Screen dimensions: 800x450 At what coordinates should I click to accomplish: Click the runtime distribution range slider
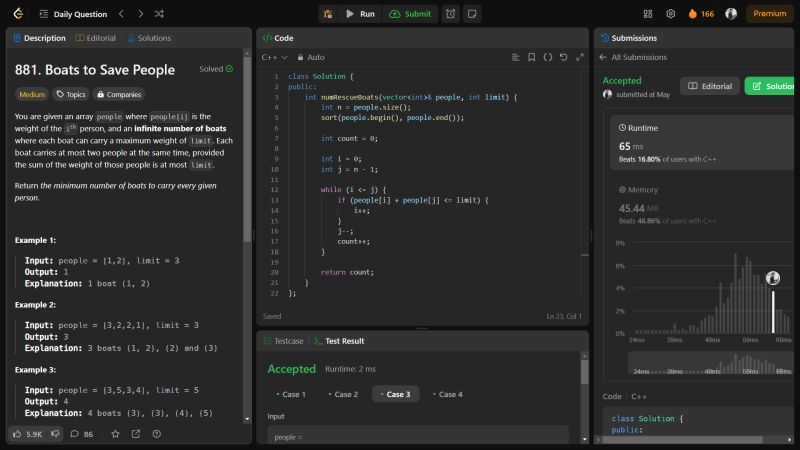click(x=710, y=363)
